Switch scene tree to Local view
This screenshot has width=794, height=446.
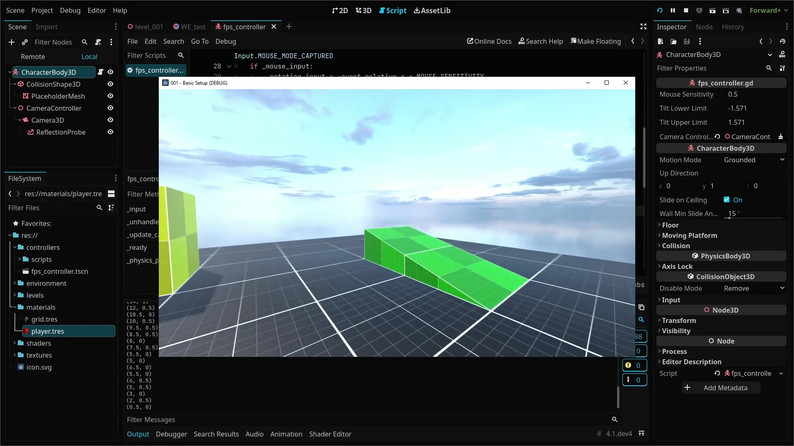(89, 57)
